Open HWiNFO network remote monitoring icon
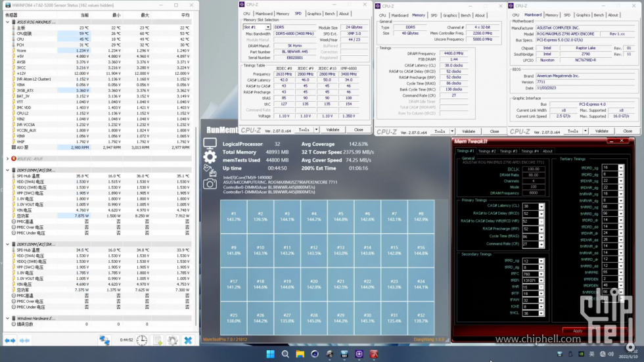 [104, 340]
